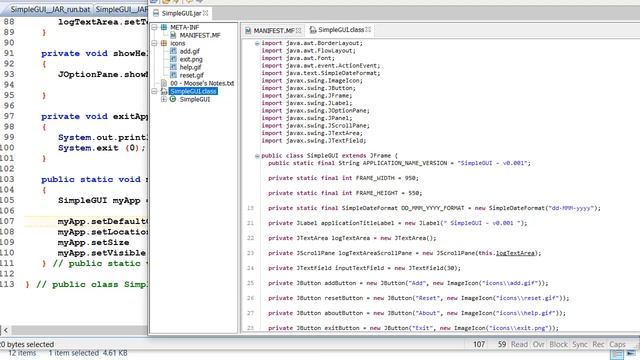
Task: Close the SimpleGUI.class editor tab
Action: [368, 30]
